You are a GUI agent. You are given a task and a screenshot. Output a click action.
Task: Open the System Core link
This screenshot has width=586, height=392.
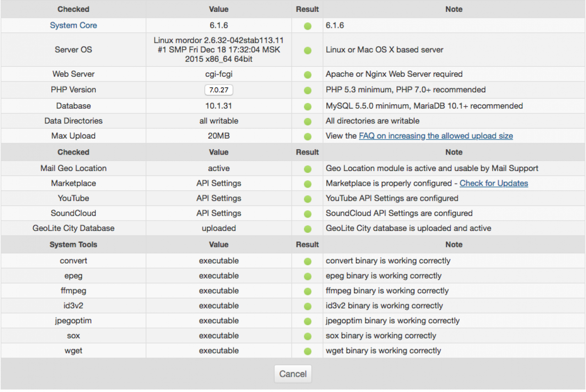(73, 26)
